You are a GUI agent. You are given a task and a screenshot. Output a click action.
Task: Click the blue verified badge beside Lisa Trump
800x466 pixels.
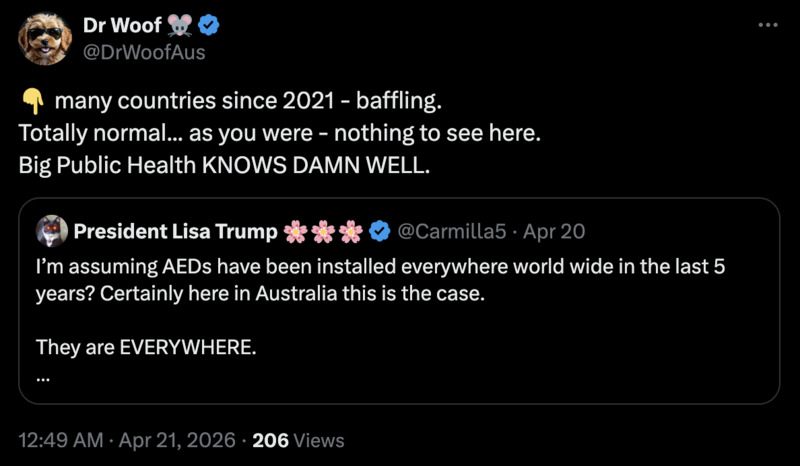coord(380,232)
